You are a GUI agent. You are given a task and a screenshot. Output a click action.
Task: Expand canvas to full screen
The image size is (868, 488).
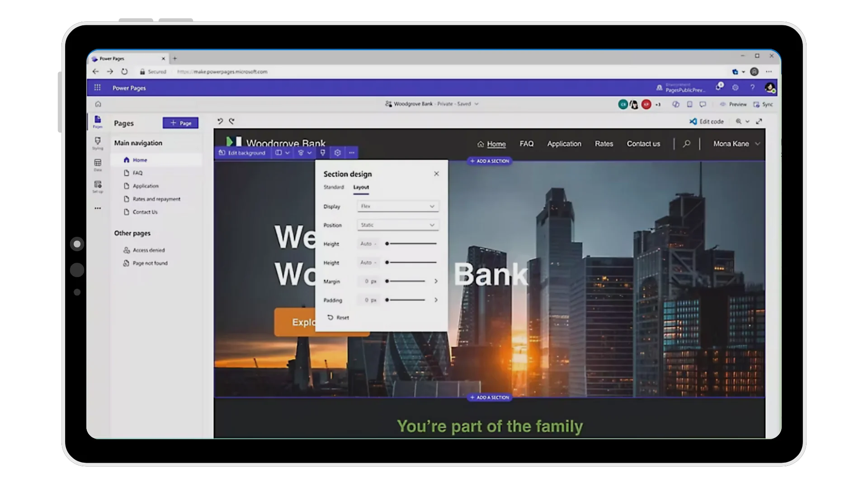click(x=759, y=121)
